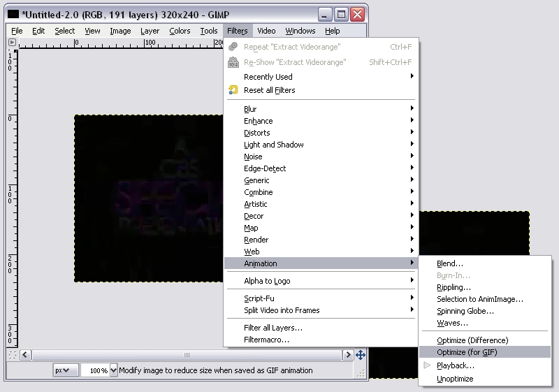The width and height of the screenshot is (559, 392).
Task: Expand the Render submenu
Action: coord(321,240)
